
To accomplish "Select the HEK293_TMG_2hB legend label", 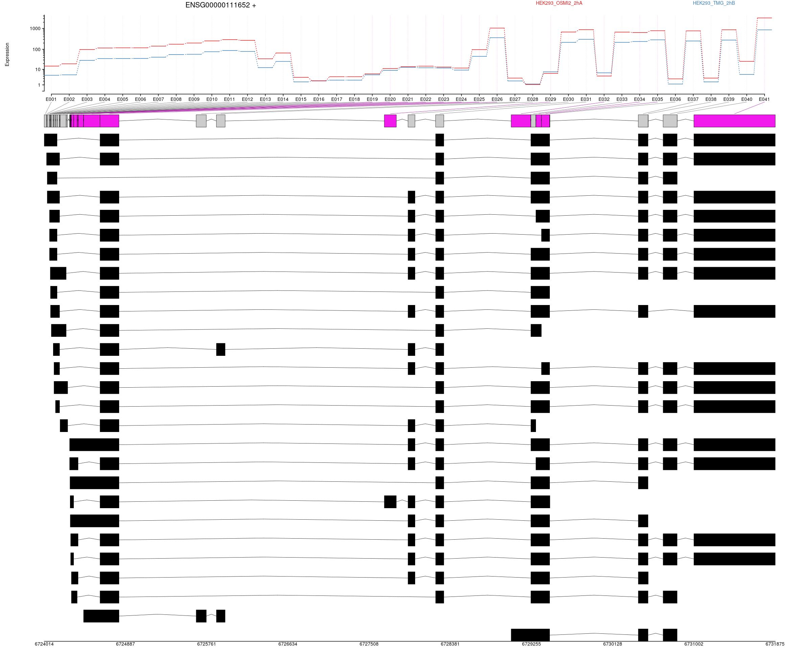I will [714, 3].
